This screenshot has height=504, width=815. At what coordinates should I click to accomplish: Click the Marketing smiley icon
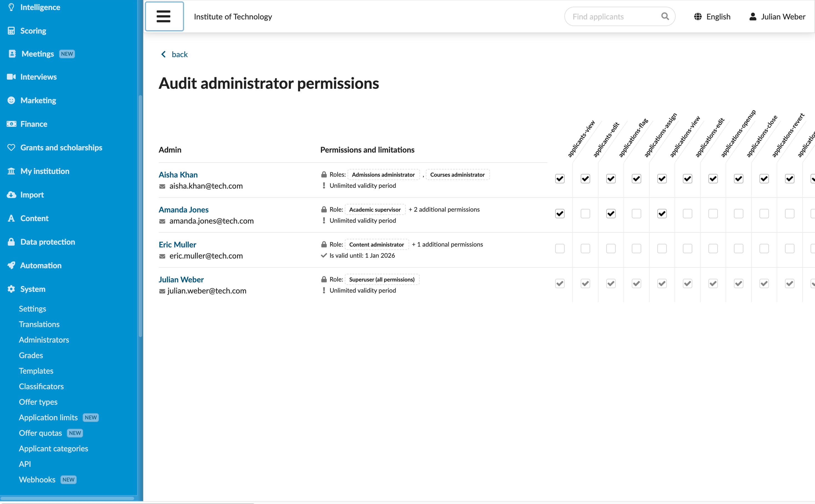pos(11,100)
